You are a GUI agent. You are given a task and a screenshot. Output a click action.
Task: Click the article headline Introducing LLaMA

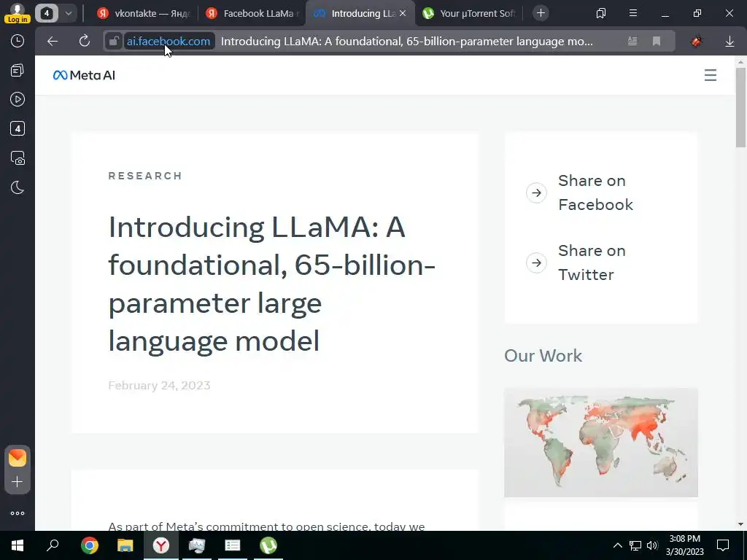[x=271, y=284]
